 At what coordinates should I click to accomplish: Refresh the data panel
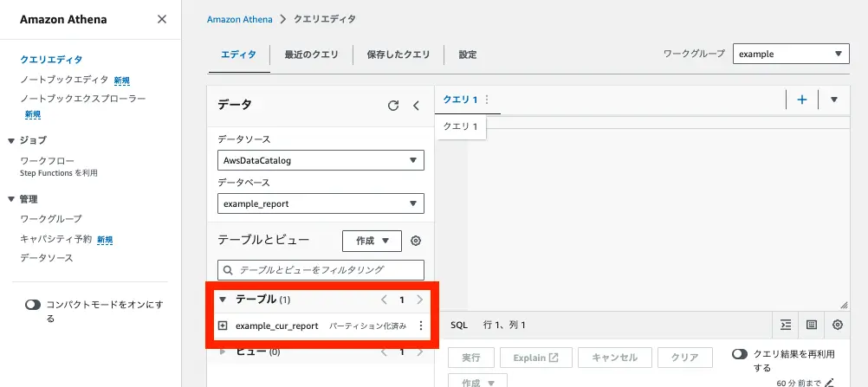(393, 106)
